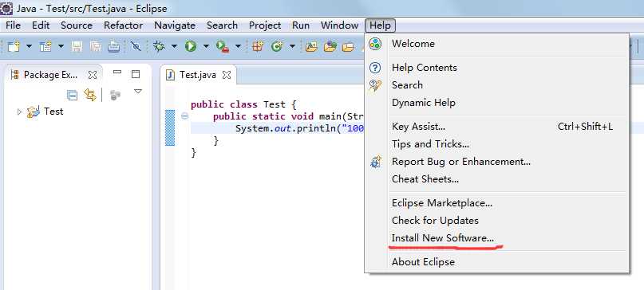The image size is (644, 290).
Task: Open the Source menu
Action: 77,25
